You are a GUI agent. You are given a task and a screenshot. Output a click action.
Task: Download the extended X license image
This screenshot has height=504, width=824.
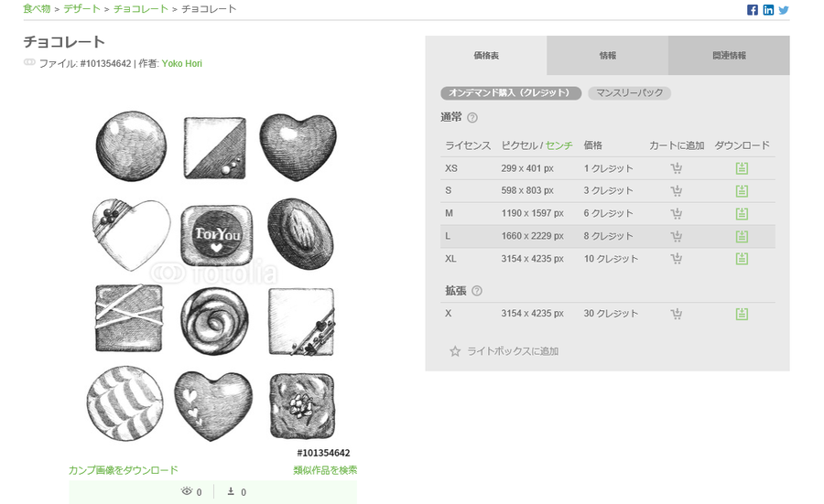[742, 314]
